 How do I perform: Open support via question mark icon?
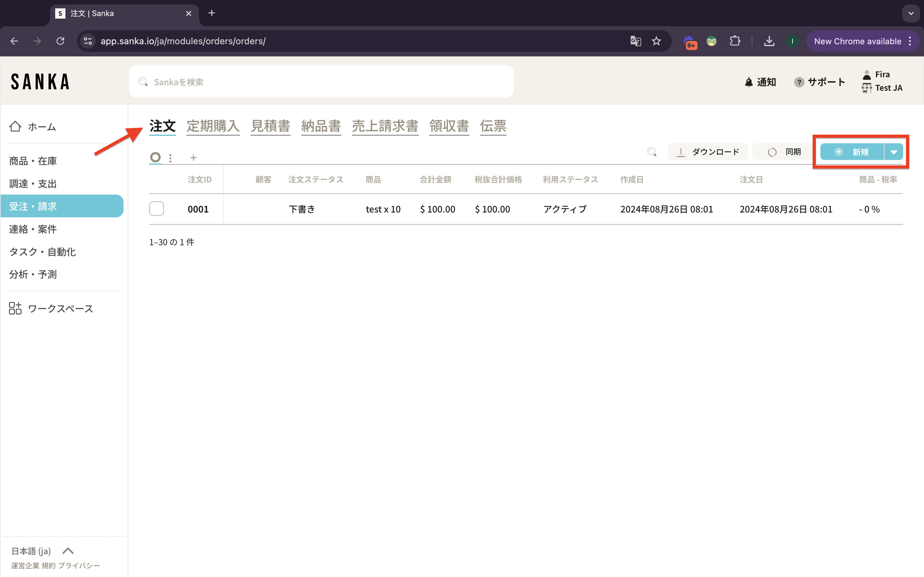(799, 82)
